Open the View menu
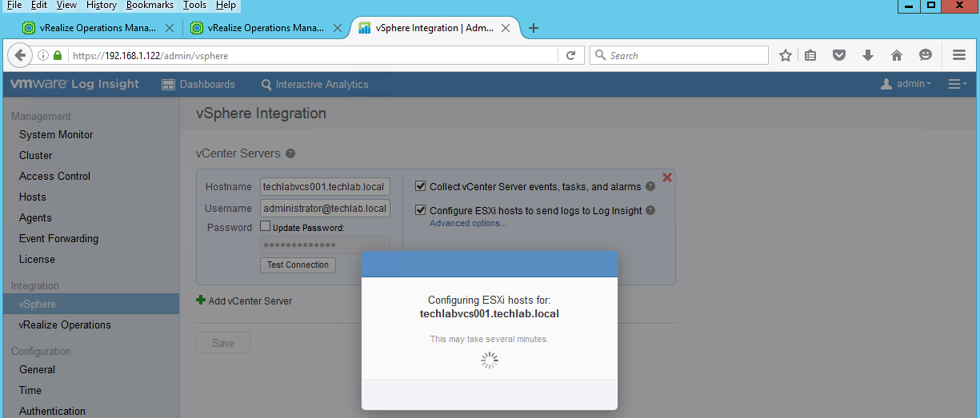Screen dimensions: 980x418 pos(66,5)
